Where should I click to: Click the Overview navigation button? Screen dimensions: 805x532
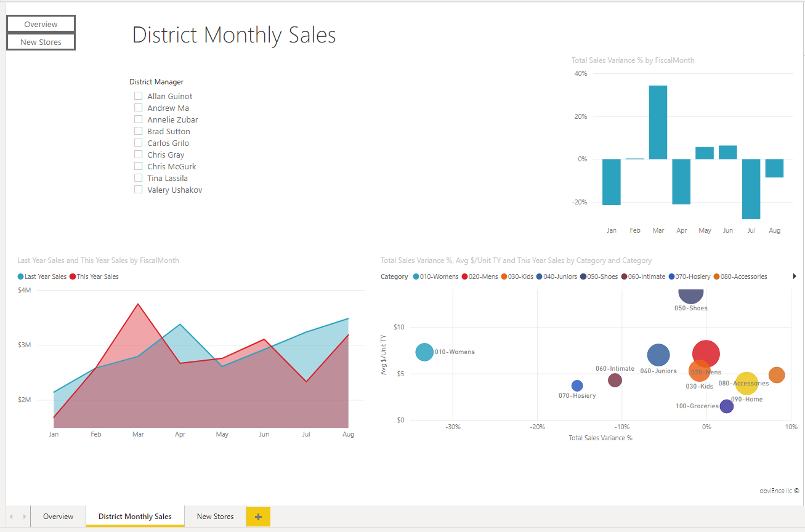pos(41,24)
